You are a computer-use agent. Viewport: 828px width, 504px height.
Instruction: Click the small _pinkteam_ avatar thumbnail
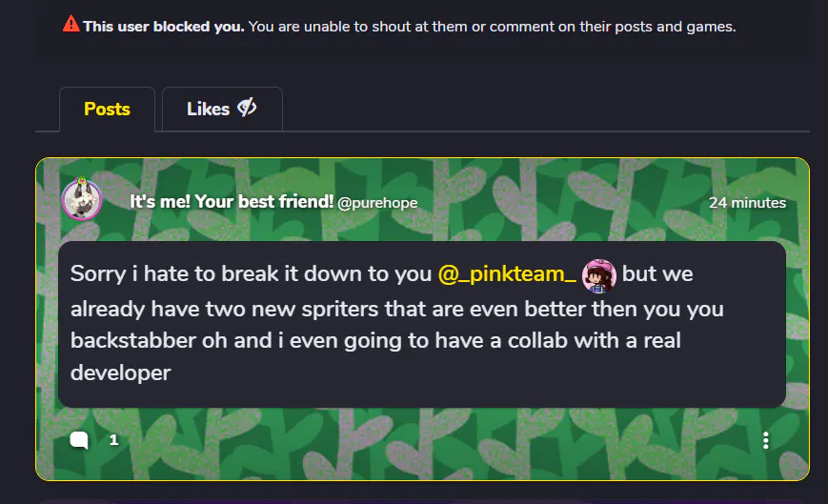(x=598, y=275)
